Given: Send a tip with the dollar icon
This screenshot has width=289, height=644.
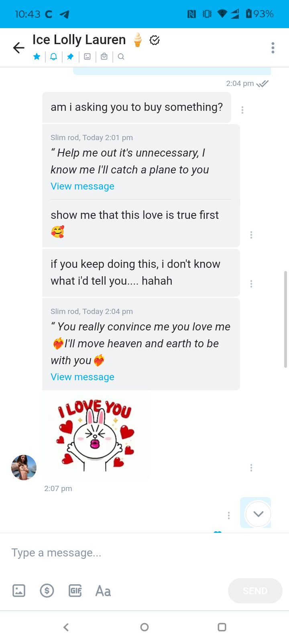Looking at the screenshot, I should point(47,591).
